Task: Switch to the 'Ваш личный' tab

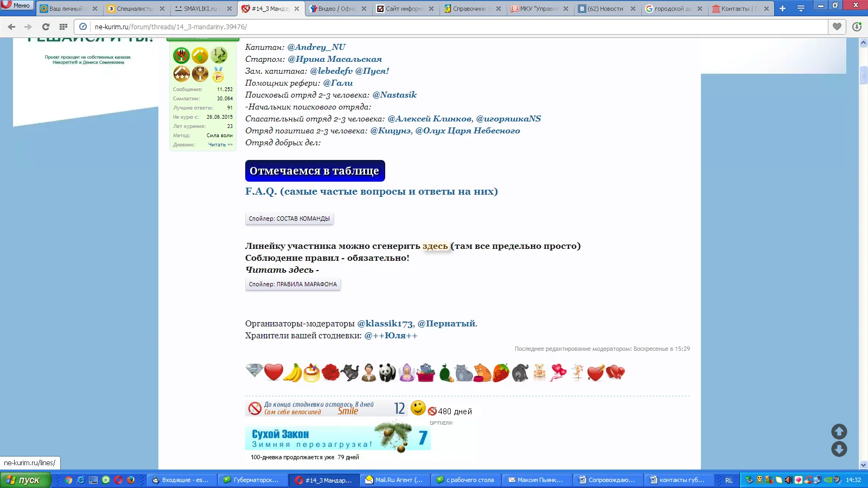Action: [69, 9]
